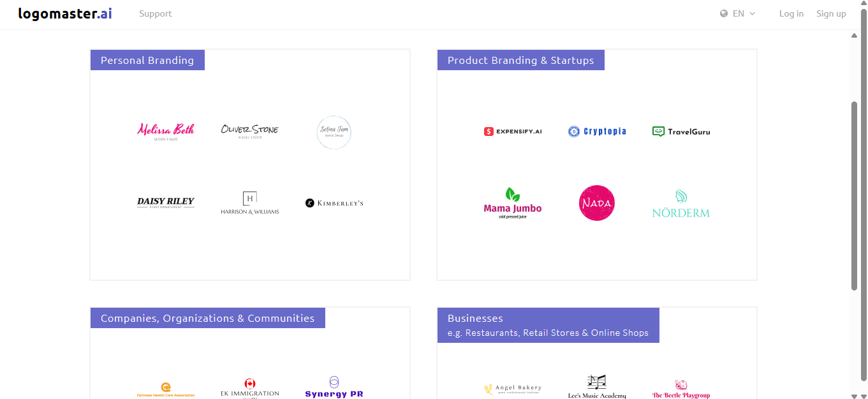Screen dimensions: 868x399
Task: Open the Support menu item
Action: click(x=156, y=13)
